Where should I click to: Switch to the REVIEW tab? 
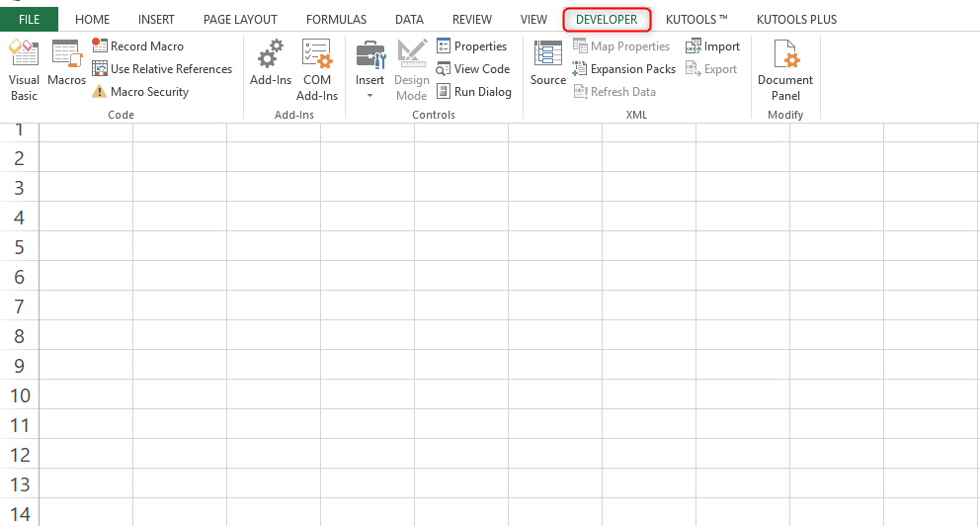472,20
